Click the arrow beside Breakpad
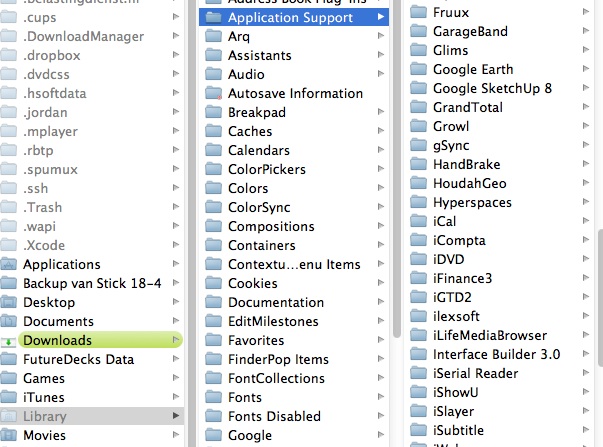Image resolution: width=603 pixels, height=447 pixels. click(x=381, y=112)
